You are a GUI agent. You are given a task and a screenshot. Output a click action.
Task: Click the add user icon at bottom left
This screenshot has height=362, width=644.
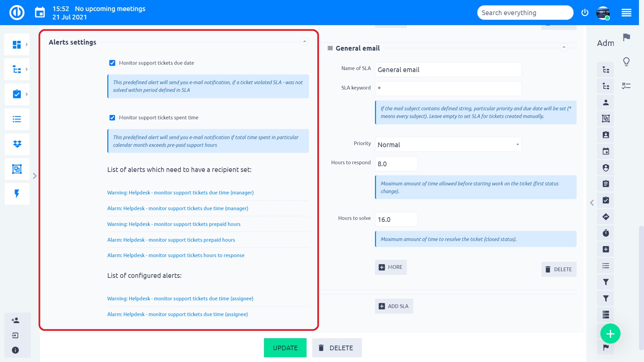coord(15,320)
